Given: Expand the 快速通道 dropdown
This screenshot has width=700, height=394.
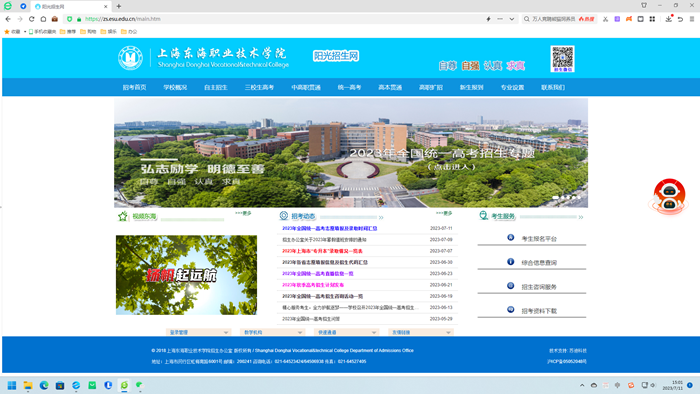Looking at the screenshot, I should [347, 332].
